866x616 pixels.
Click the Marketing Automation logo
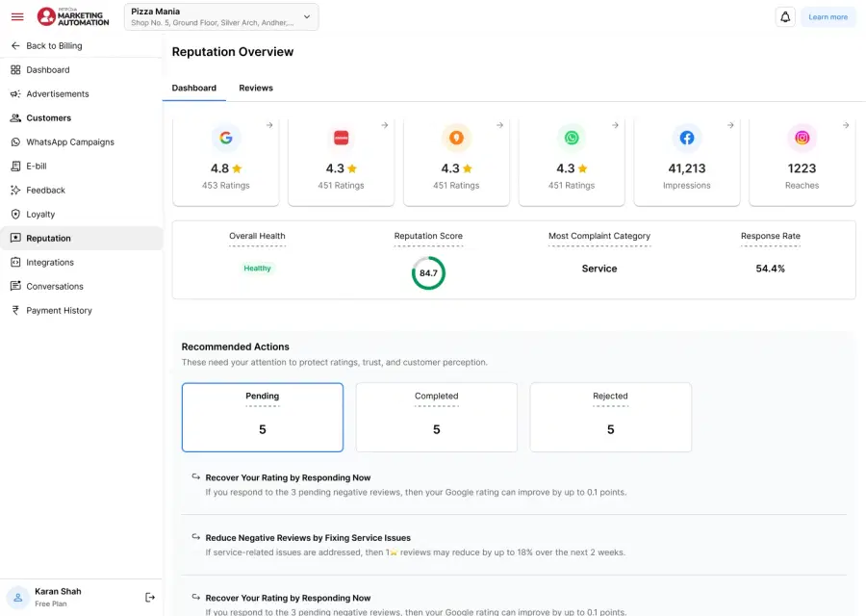click(73, 16)
